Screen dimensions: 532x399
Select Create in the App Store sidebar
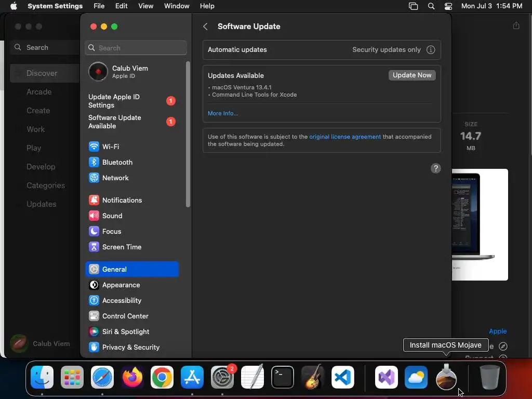point(45,111)
